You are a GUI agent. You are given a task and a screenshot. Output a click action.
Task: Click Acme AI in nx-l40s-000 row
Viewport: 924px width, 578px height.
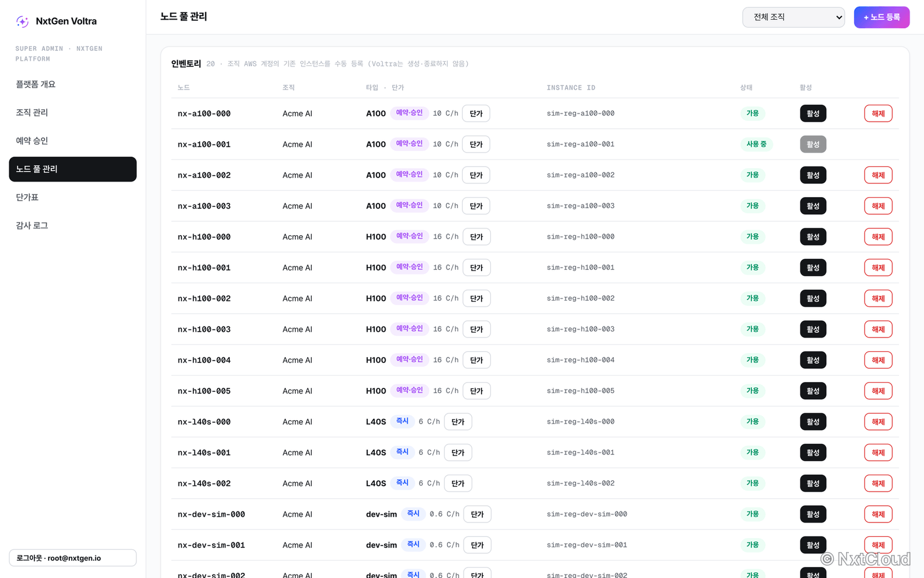click(297, 422)
